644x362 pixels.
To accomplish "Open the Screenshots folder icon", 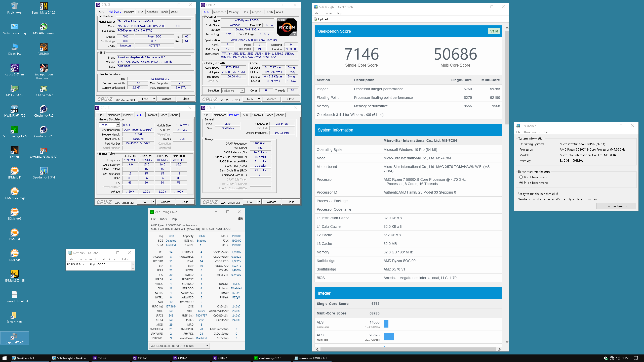I will [x=14, y=317].
